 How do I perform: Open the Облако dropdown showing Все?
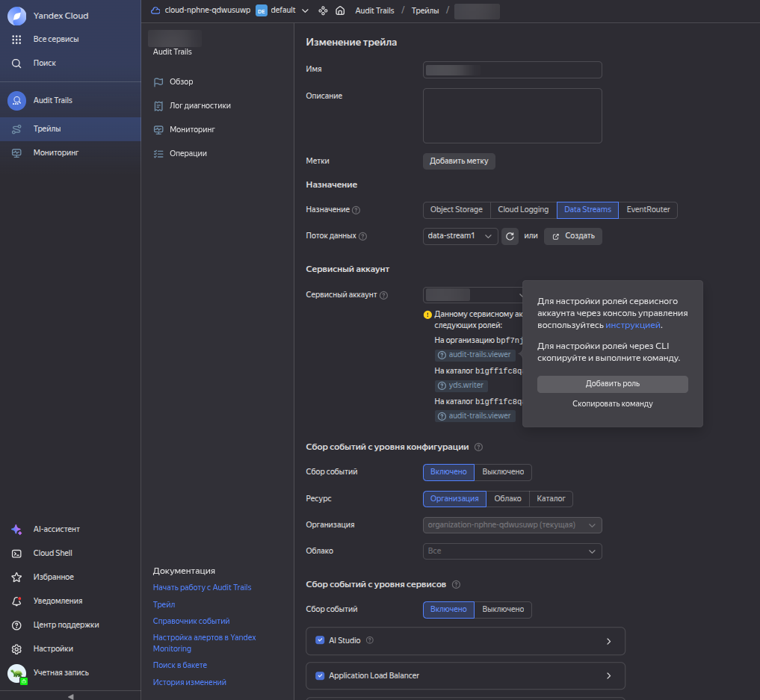coord(513,552)
